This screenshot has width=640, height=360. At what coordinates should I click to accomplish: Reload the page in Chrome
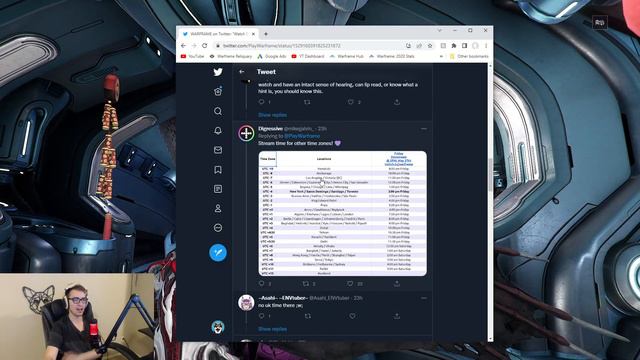click(x=204, y=46)
